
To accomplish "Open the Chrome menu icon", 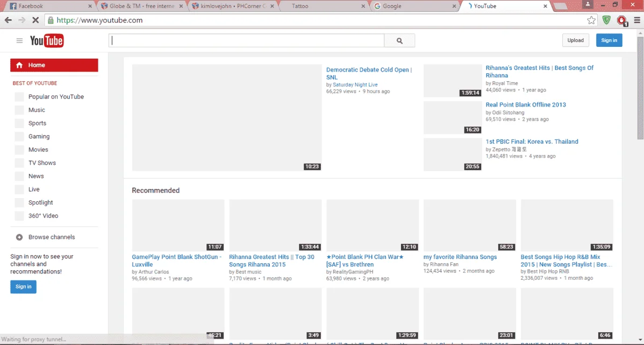I will (637, 20).
